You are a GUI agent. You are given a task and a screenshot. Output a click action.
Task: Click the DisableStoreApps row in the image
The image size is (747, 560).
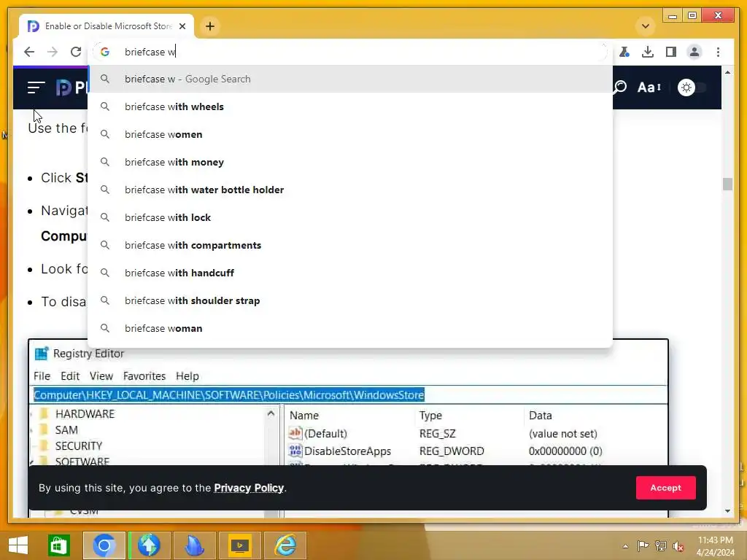coord(446,451)
